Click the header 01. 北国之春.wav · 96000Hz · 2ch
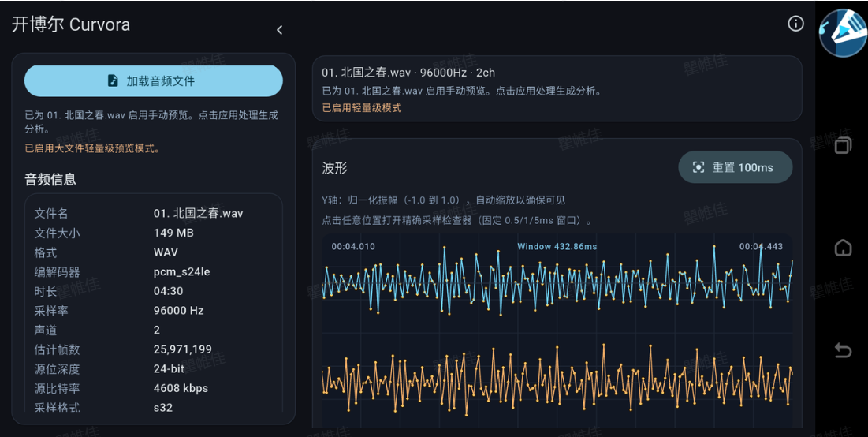The image size is (868, 437). point(408,73)
